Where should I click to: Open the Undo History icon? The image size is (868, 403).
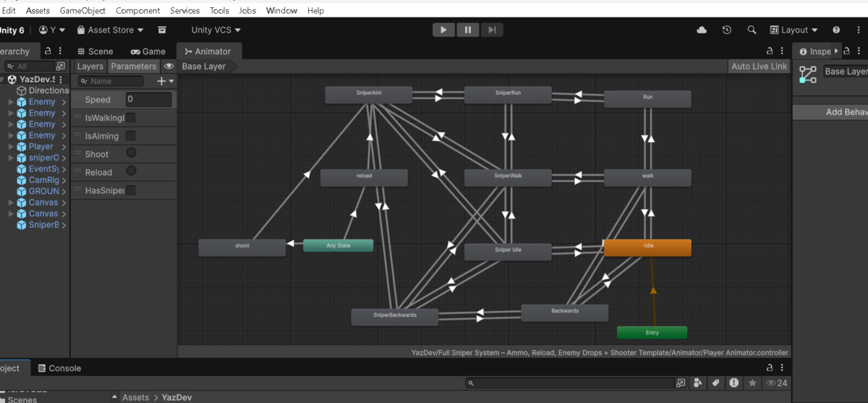(727, 30)
